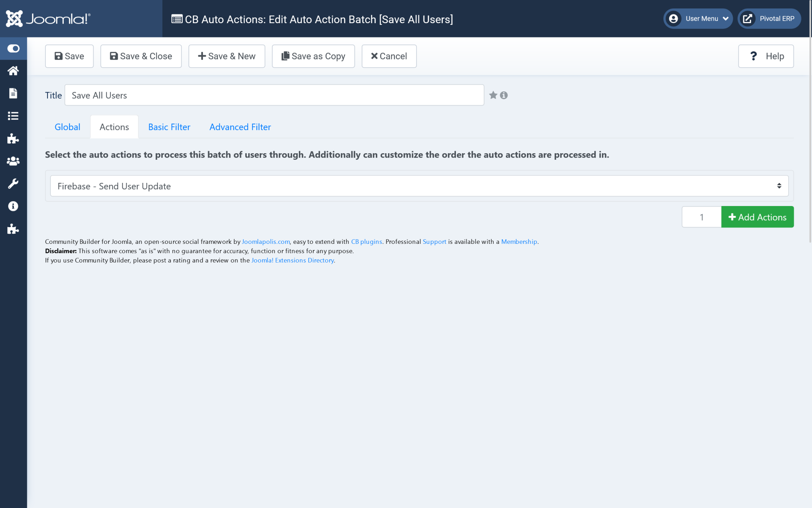Click the info icon beside Title
This screenshot has height=508, width=812.
pyautogui.click(x=504, y=95)
